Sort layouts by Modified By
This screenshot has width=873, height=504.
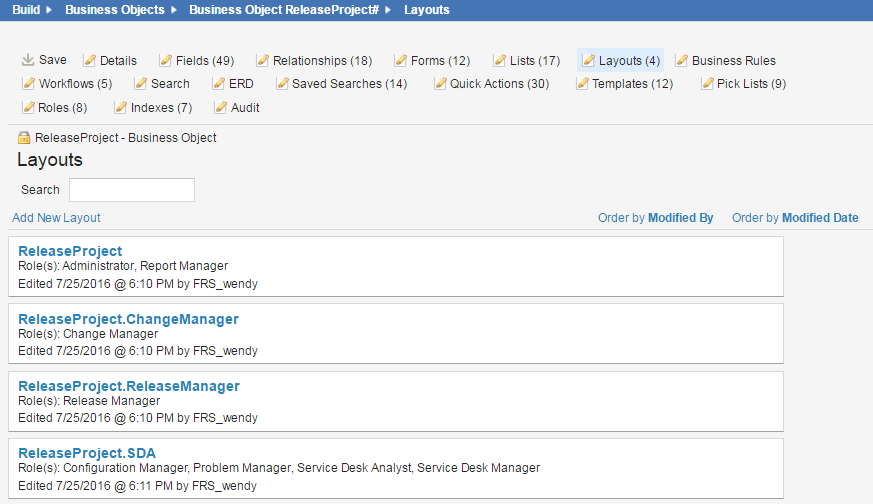680,218
